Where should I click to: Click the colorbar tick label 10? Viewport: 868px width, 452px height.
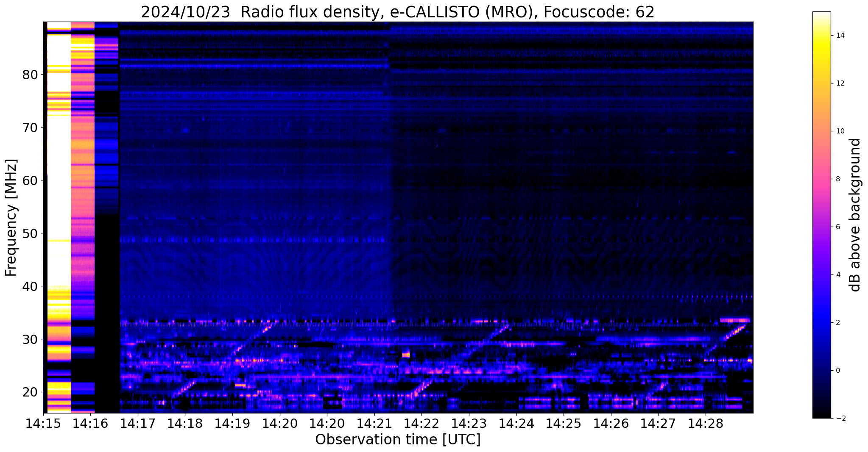(840, 131)
